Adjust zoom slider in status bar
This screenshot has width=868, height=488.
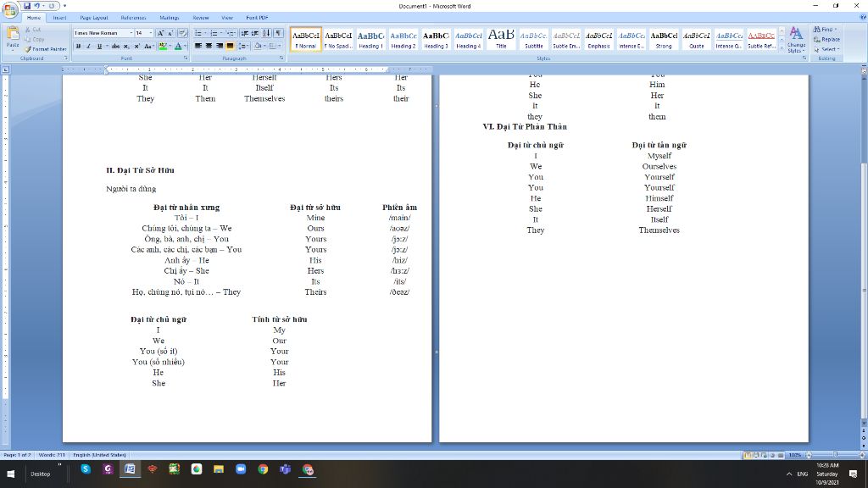[835, 455]
